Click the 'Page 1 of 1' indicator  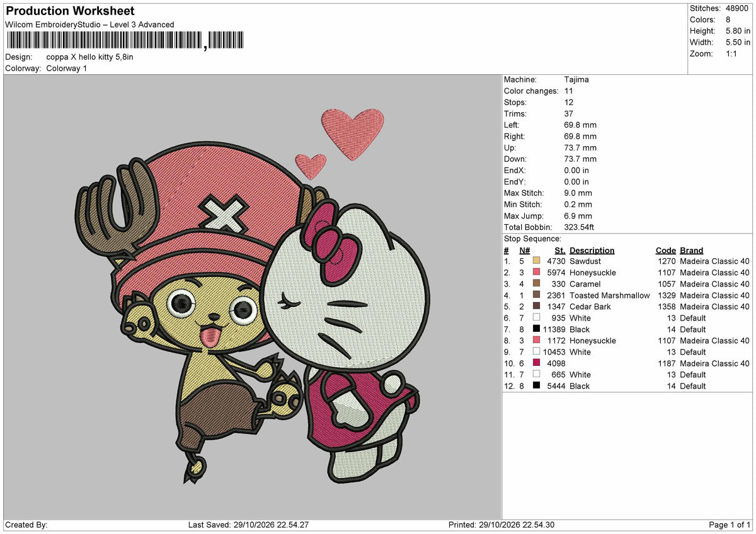click(730, 525)
